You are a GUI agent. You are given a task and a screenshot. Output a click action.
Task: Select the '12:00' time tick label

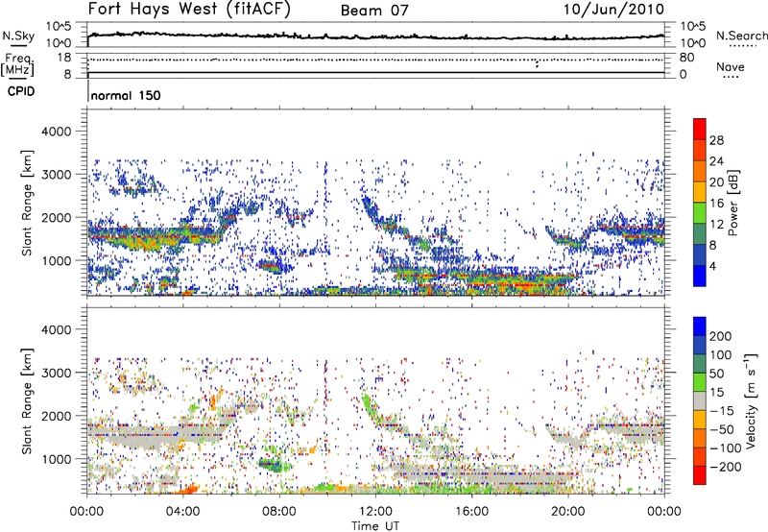375,512
